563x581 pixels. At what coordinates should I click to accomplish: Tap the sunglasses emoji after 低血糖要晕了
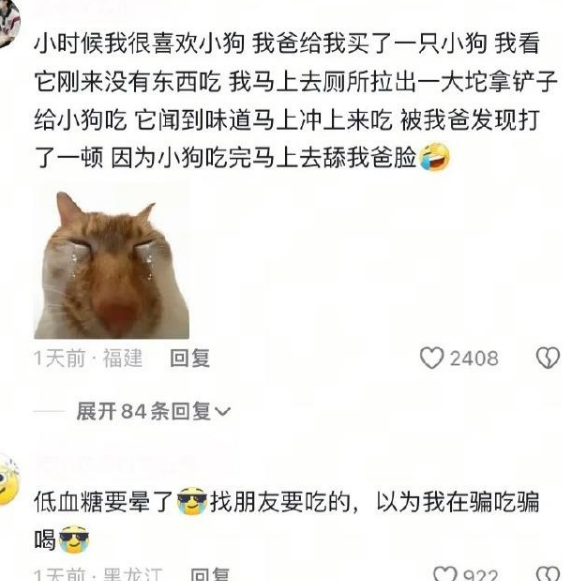192,501
